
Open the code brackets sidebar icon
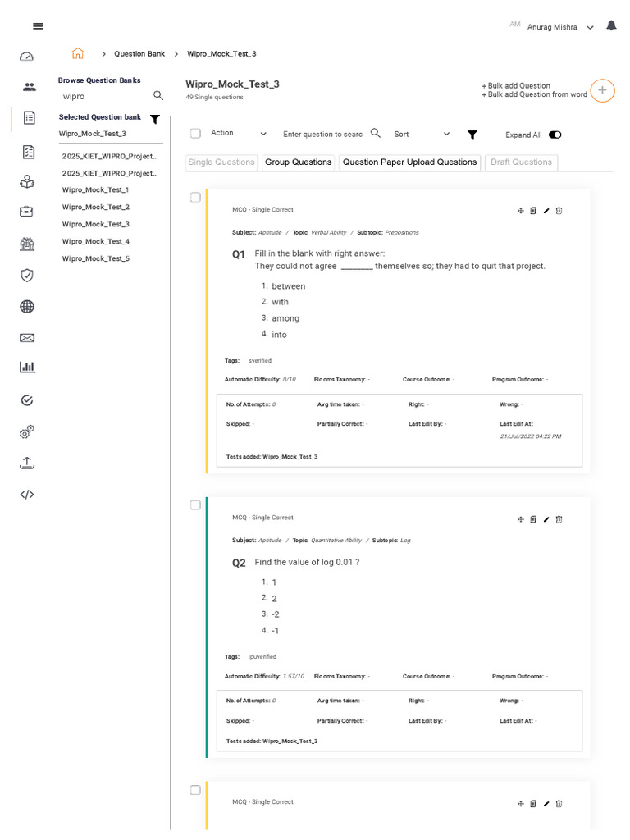27,495
